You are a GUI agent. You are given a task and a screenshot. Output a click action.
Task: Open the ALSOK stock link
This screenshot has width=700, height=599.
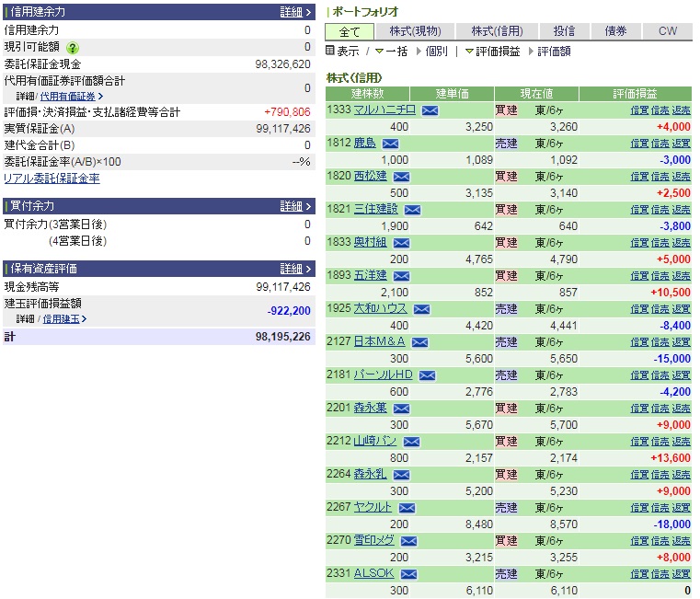[x=373, y=573]
